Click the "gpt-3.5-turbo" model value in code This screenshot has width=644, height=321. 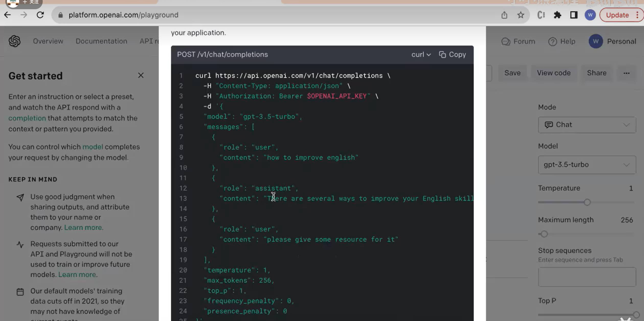coord(269,116)
